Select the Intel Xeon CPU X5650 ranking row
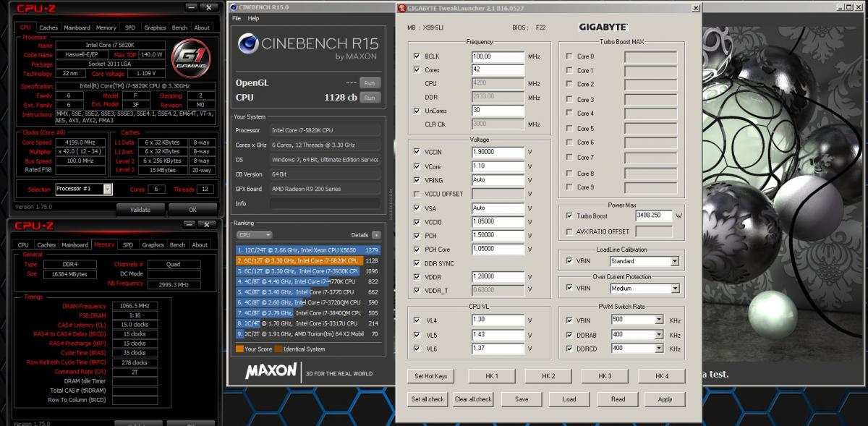This screenshot has width=868, height=426. coord(307,250)
